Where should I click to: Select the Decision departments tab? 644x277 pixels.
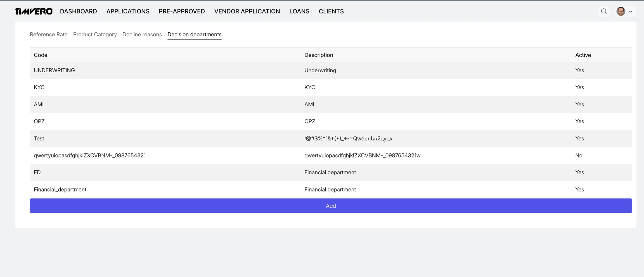pos(194,34)
